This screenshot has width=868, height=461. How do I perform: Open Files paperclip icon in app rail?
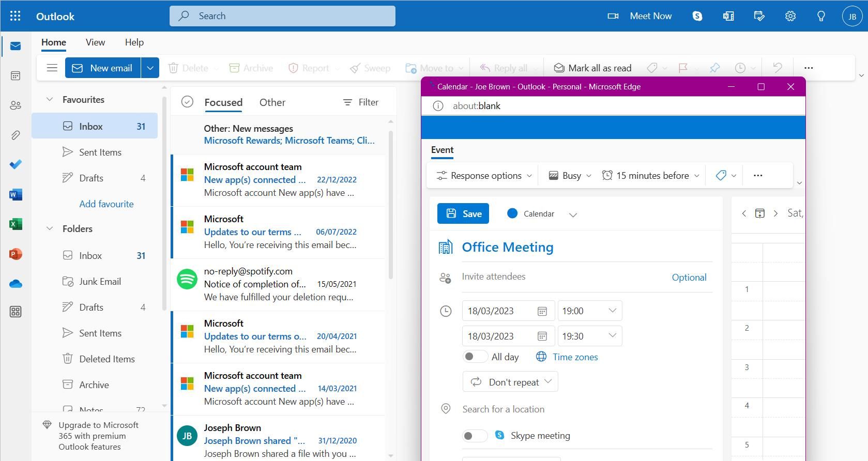coord(16,135)
